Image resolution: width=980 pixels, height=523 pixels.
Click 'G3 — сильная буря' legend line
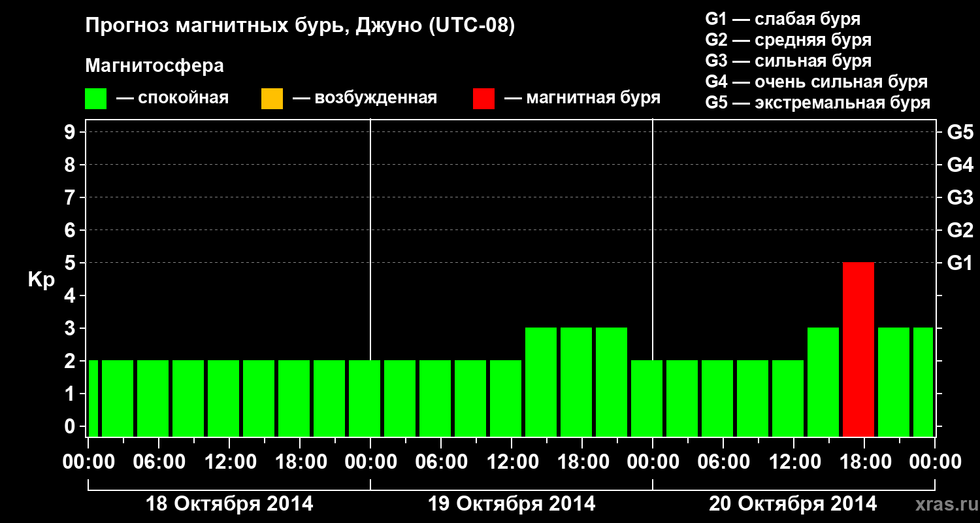click(x=788, y=60)
